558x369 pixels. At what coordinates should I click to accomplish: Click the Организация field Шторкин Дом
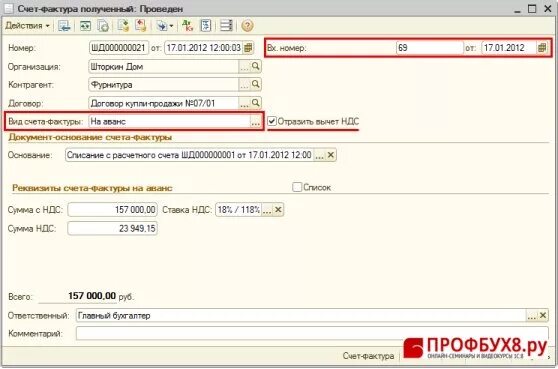tap(164, 67)
